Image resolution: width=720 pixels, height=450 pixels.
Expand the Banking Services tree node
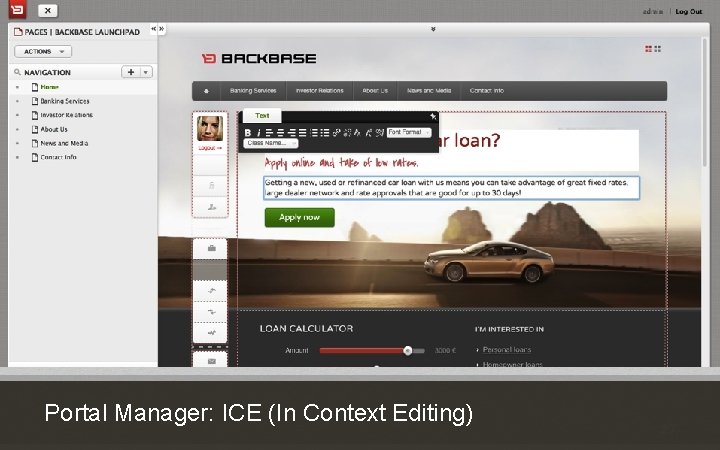[x=17, y=101]
